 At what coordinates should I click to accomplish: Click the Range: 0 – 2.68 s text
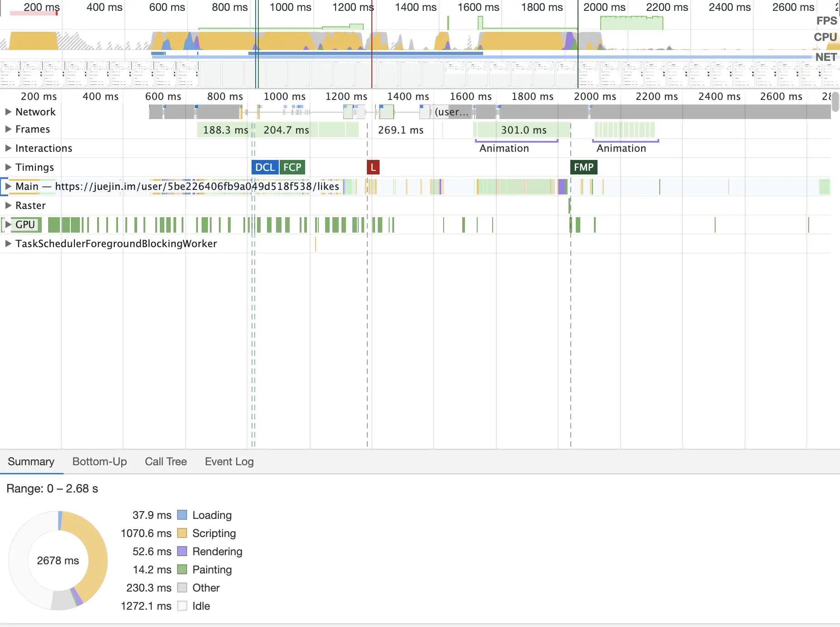click(52, 488)
